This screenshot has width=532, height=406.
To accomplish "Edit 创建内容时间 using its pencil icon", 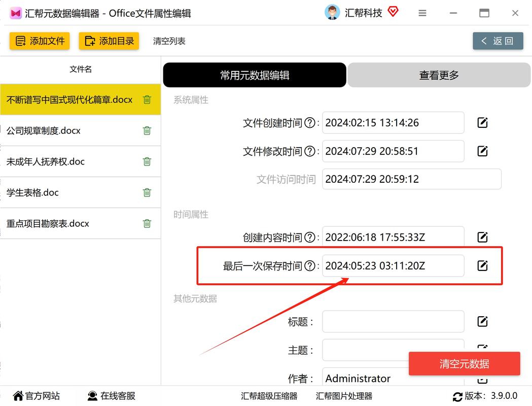I will pos(482,237).
